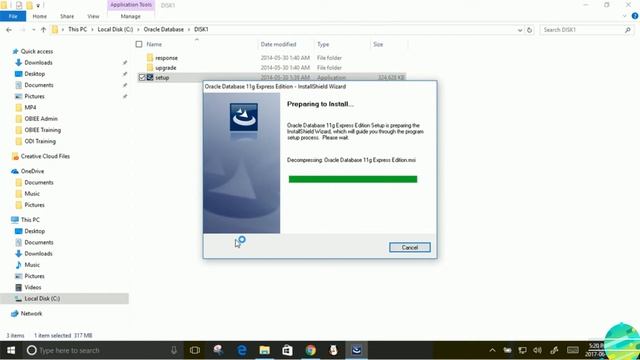The height and width of the screenshot is (360, 640).
Task: Click Oracle Database in the address breadcrumb
Action: pyautogui.click(x=164, y=29)
